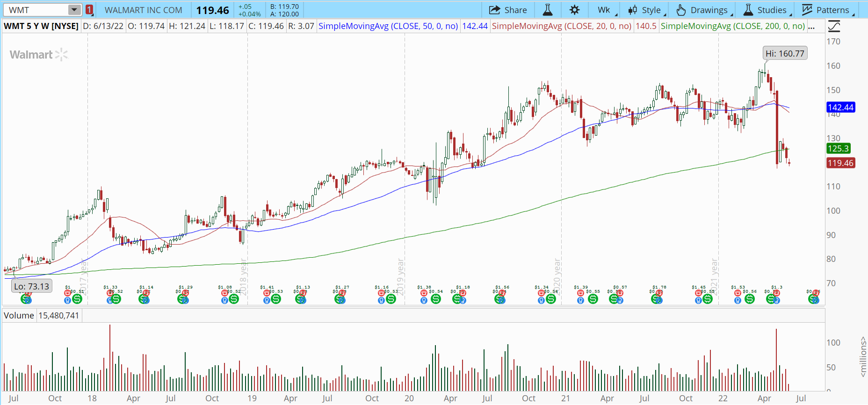
Task: Click the SimpleMovingAvg 20 study label
Action: pyautogui.click(x=562, y=26)
